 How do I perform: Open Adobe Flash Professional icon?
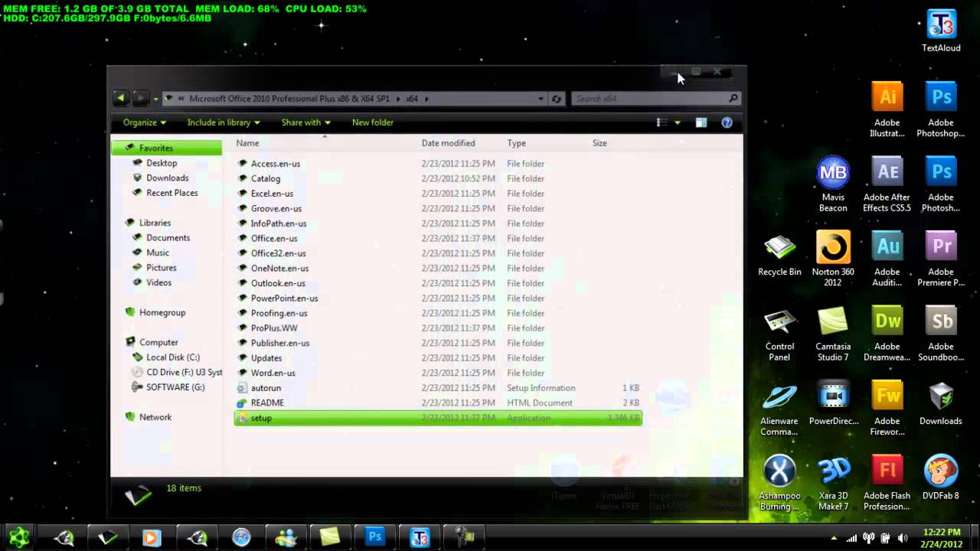pyautogui.click(x=887, y=484)
